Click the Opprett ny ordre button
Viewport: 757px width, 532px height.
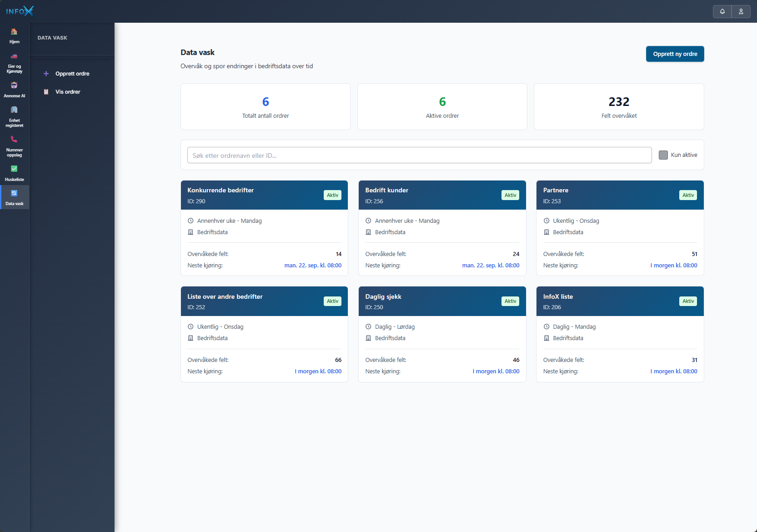coord(675,54)
